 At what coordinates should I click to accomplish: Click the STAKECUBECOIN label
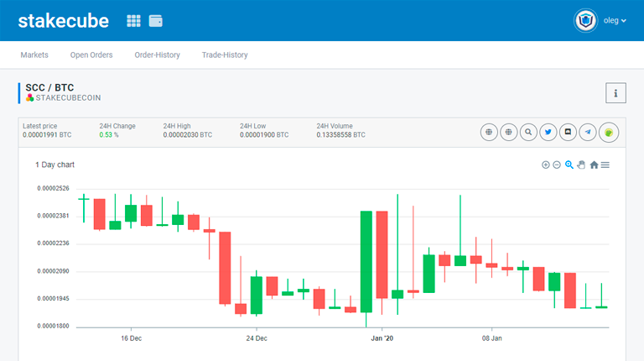[x=68, y=98]
